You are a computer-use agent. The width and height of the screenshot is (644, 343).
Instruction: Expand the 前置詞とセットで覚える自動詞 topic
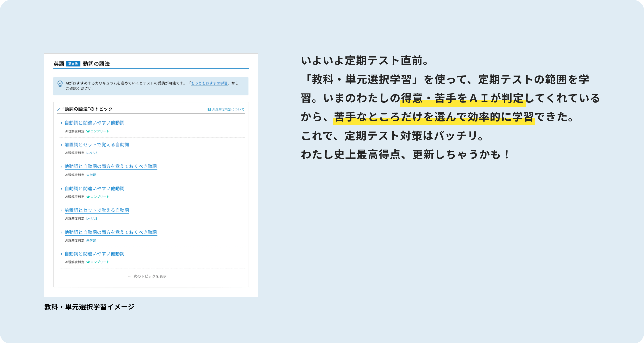click(97, 145)
